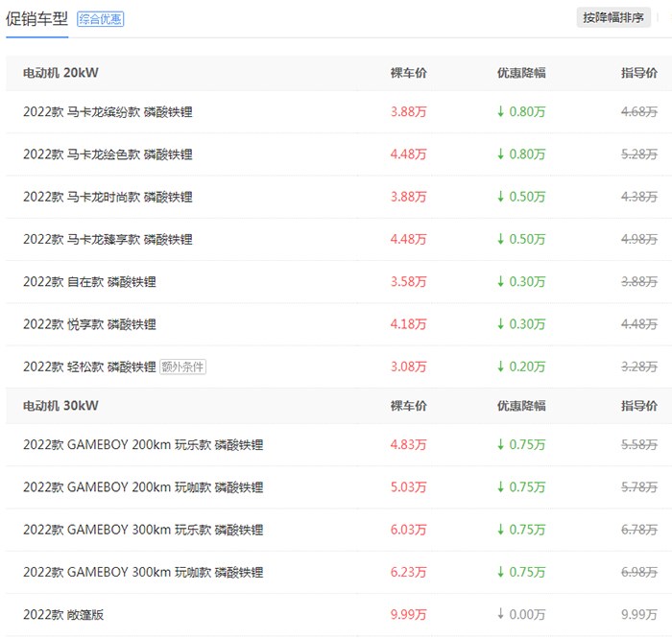Click 裸车价 header in 20kW section
The image size is (672, 639).
point(408,73)
